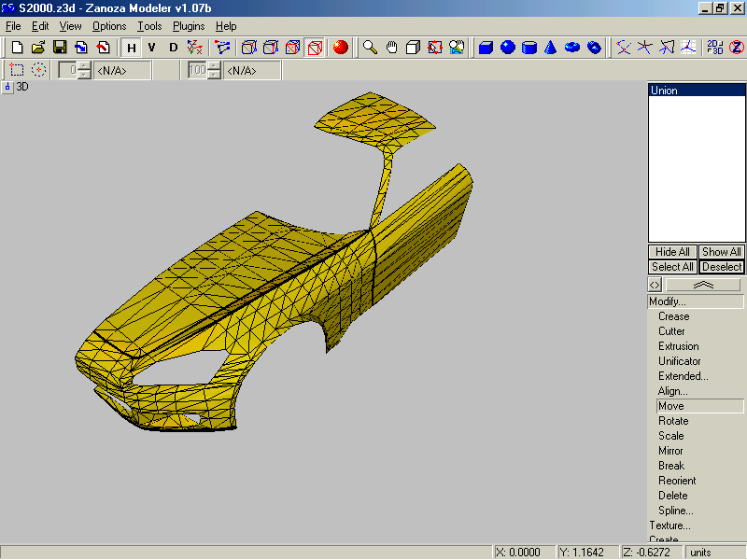Click the red sphere render icon

340,47
